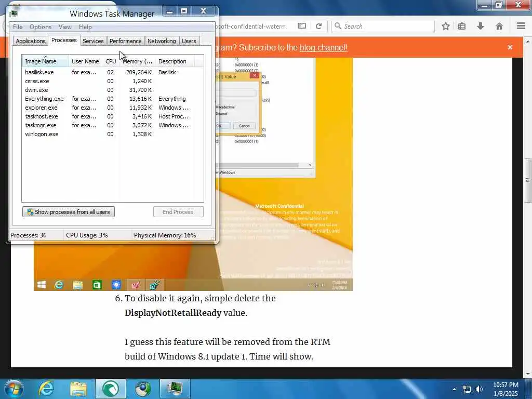Minimize the Task Manager window
This screenshot has height=399, width=532.
click(x=170, y=11)
